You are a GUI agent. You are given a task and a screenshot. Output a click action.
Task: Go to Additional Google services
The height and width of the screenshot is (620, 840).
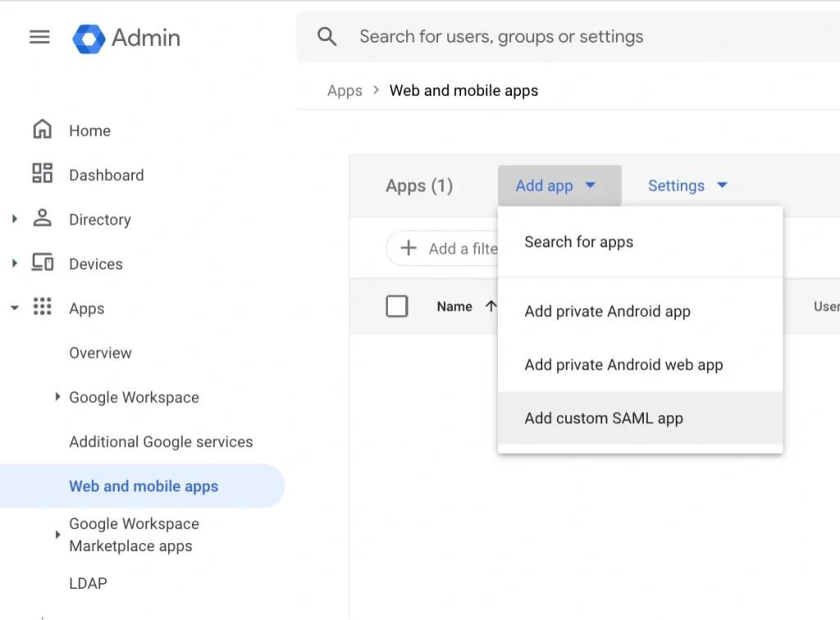point(161,441)
